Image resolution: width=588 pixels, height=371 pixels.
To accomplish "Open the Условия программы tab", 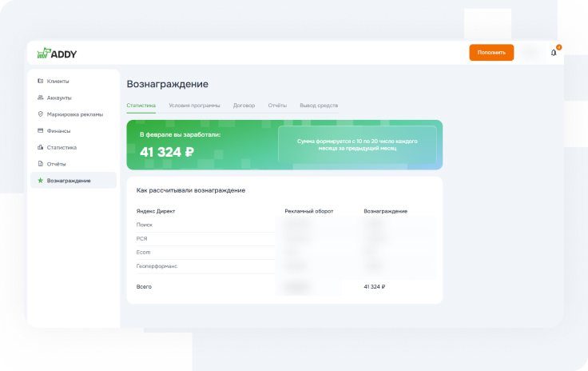I will pyautogui.click(x=194, y=106).
